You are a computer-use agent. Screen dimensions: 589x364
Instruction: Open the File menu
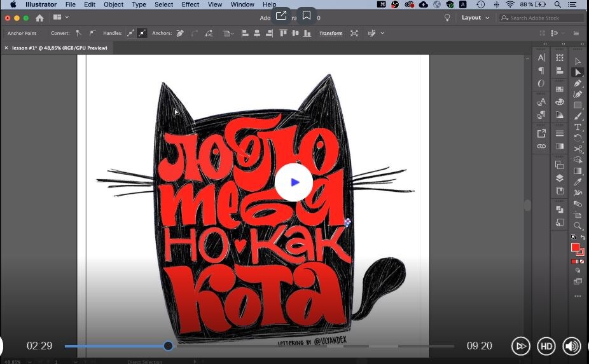click(70, 4)
